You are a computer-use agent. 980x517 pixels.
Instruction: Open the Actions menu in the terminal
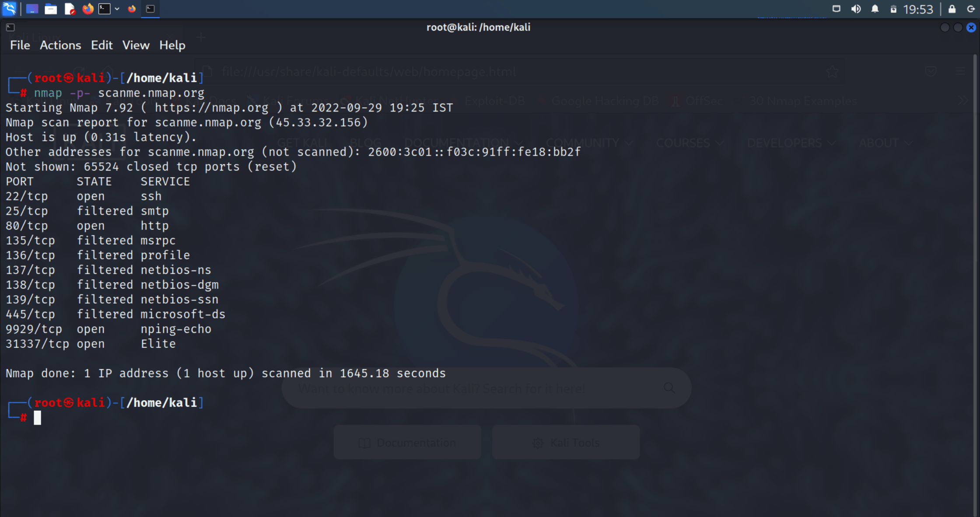60,45
